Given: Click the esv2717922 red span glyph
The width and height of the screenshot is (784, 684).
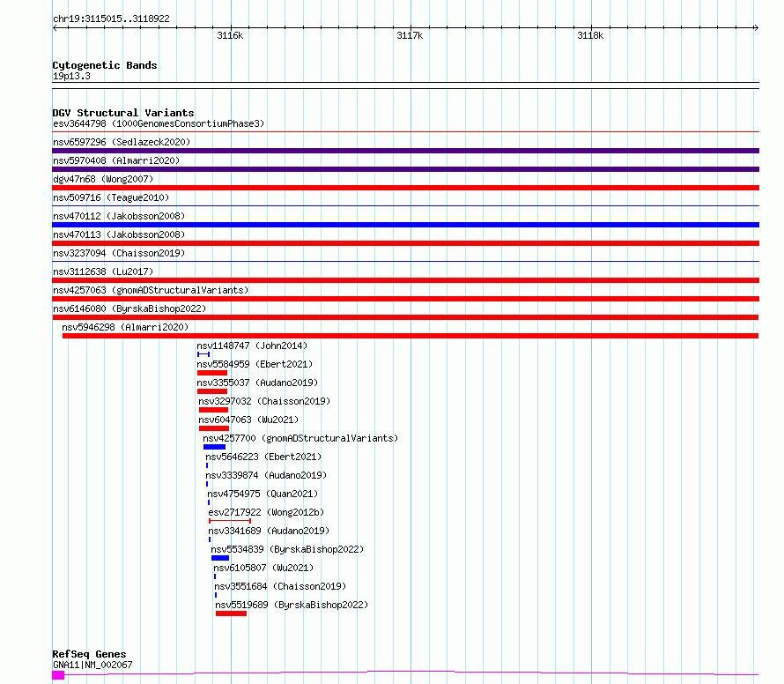Looking at the screenshot, I should coord(230,521).
